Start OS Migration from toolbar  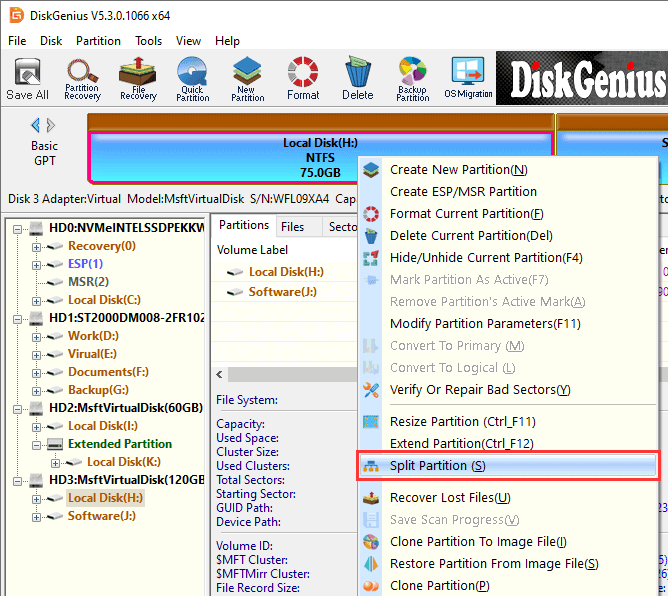coord(468,78)
